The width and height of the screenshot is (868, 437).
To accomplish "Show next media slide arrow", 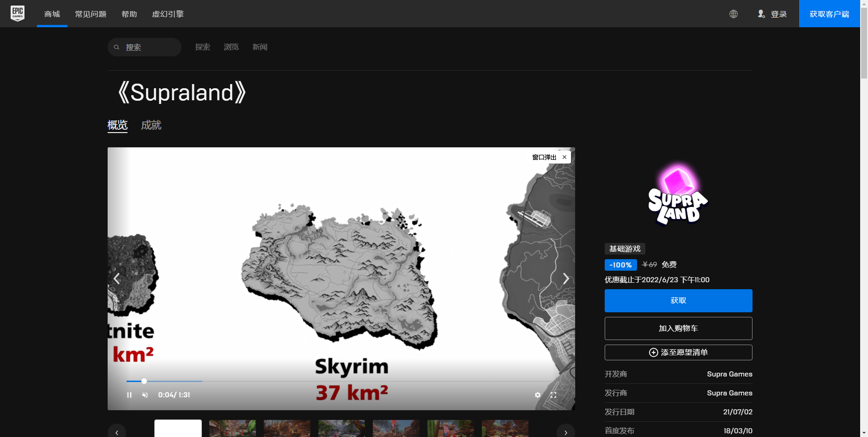I will tap(566, 279).
